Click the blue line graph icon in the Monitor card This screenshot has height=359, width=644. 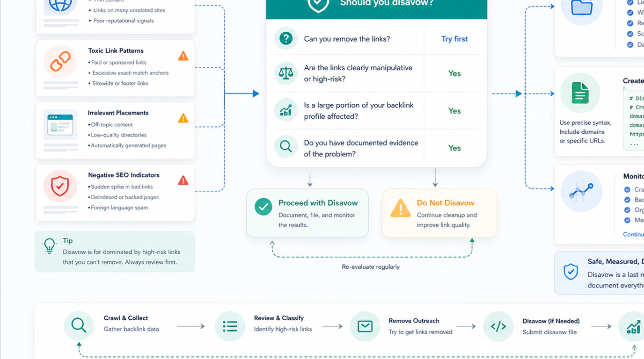point(581,191)
